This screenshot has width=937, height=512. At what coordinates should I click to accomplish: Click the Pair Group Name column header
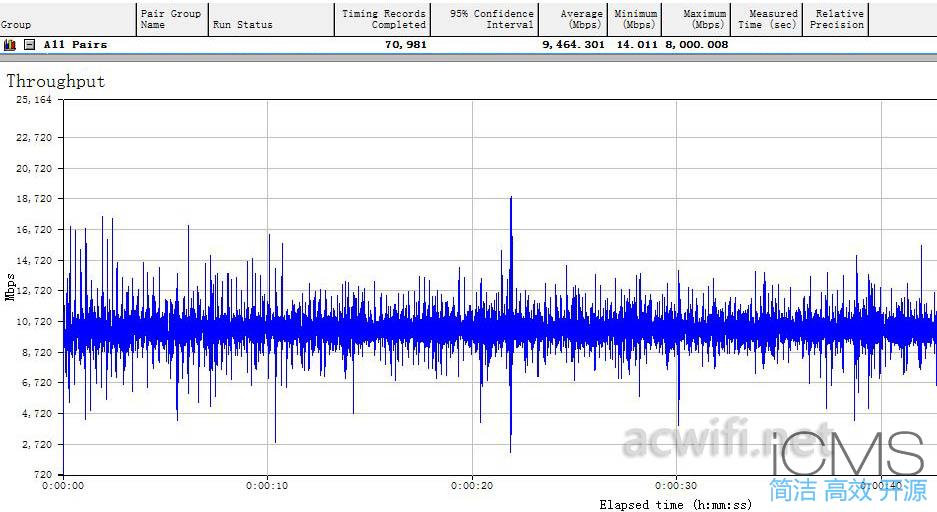tap(173, 19)
